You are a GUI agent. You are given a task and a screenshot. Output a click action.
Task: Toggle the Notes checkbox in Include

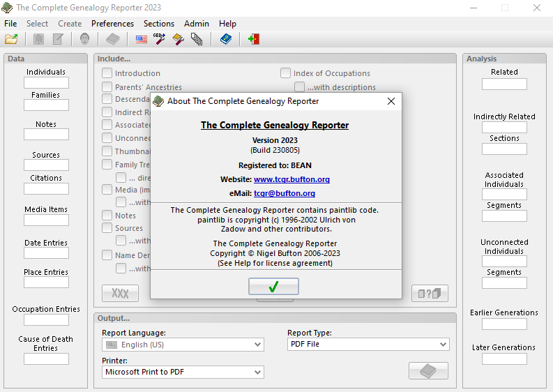pos(107,215)
